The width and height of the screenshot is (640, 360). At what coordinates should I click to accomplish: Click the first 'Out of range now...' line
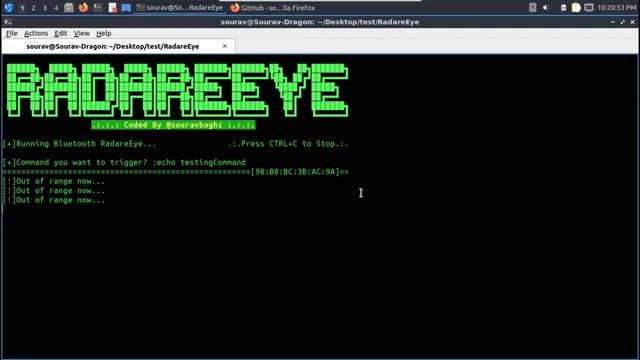click(53, 181)
